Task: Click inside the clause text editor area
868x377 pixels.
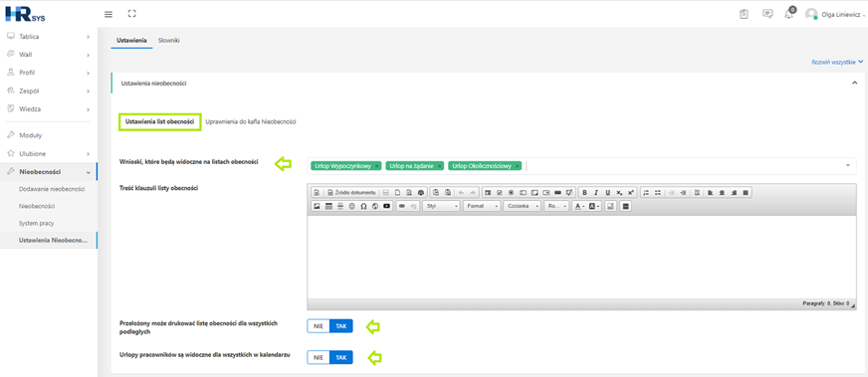Action: point(581,257)
